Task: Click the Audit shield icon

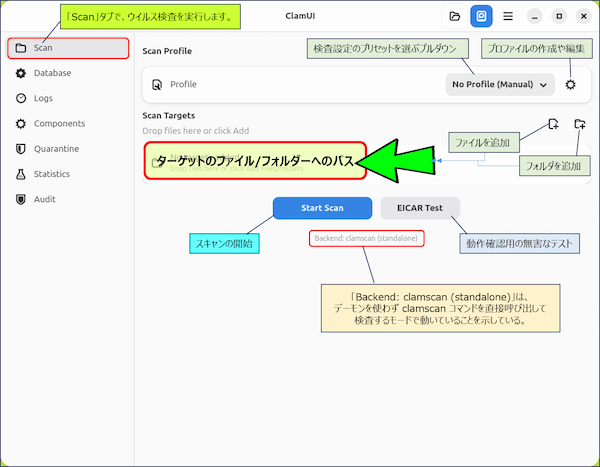Action: click(21, 199)
